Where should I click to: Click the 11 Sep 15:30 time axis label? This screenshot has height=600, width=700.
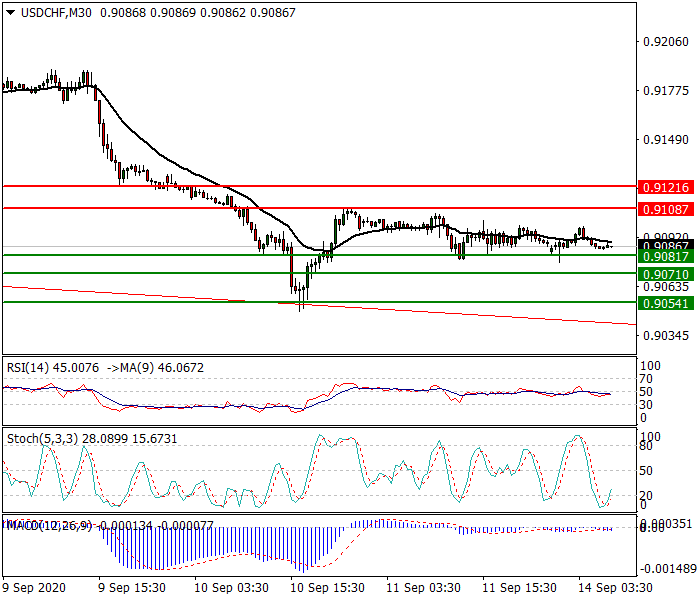[x=519, y=588]
